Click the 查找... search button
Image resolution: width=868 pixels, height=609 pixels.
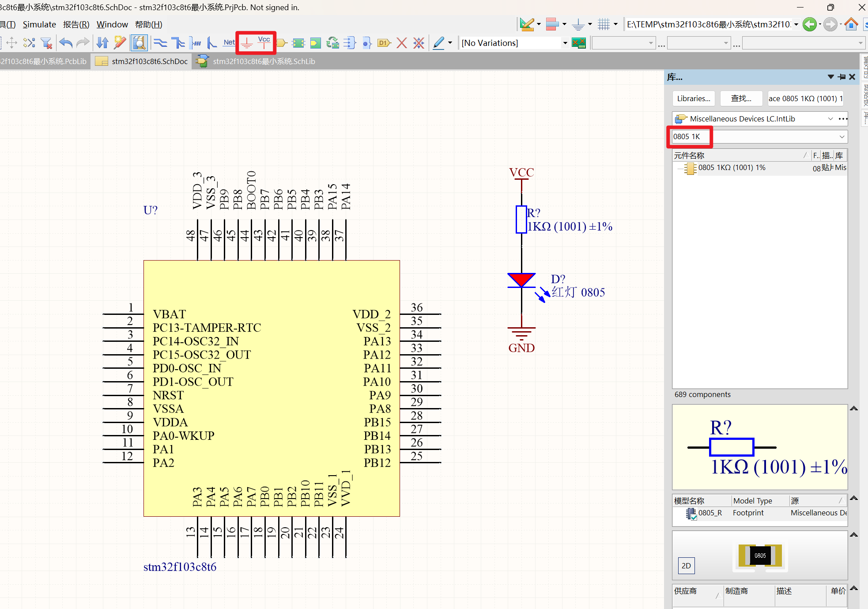(x=741, y=98)
